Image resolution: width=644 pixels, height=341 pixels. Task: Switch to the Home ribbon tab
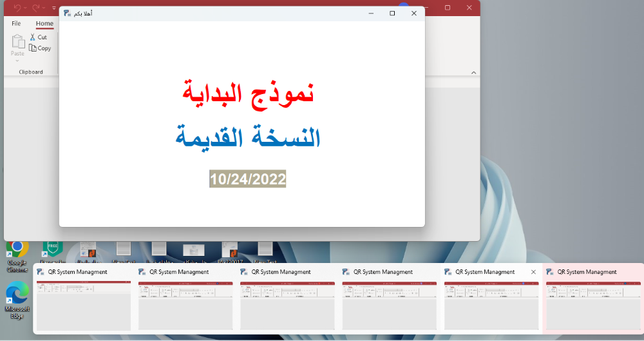click(44, 23)
